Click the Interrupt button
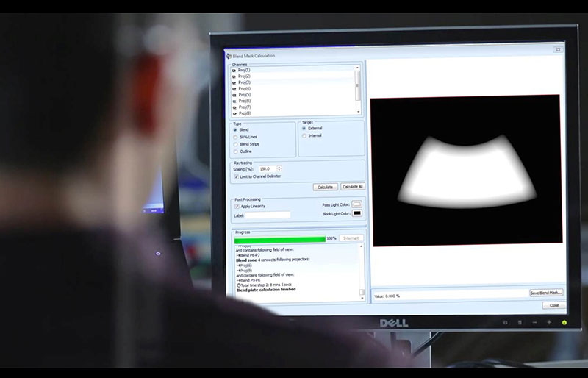This screenshot has height=378, width=588. tap(351, 238)
